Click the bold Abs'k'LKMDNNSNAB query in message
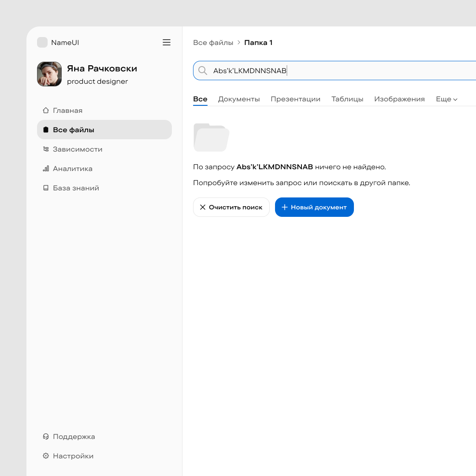This screenshot has width=476, height=476. point(275,167)
